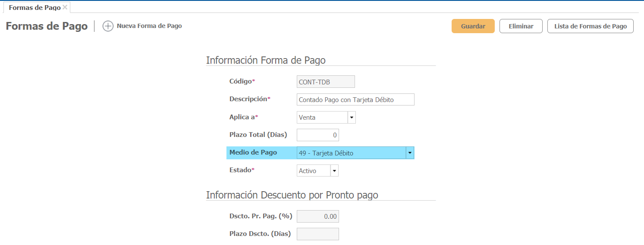Click the Plazo Total (Días) input
Image resolution: width=644 pixels, height=245 pixels.
tap(318, 135)
